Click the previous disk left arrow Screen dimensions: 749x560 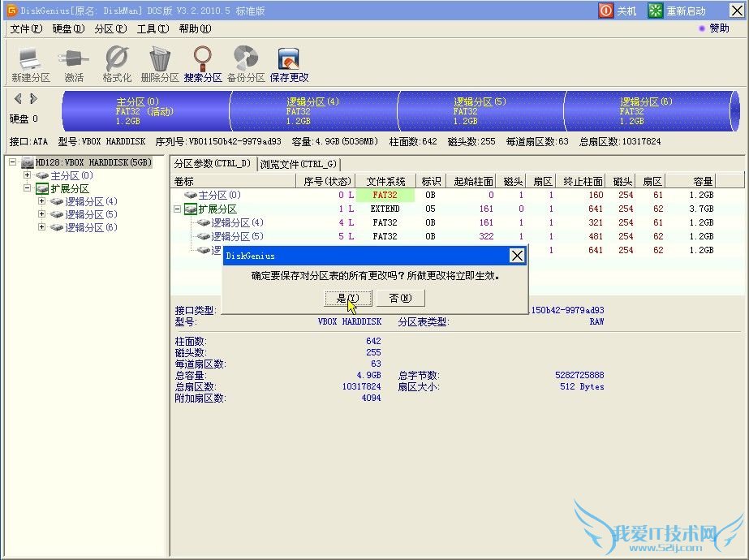pos(18,99)
